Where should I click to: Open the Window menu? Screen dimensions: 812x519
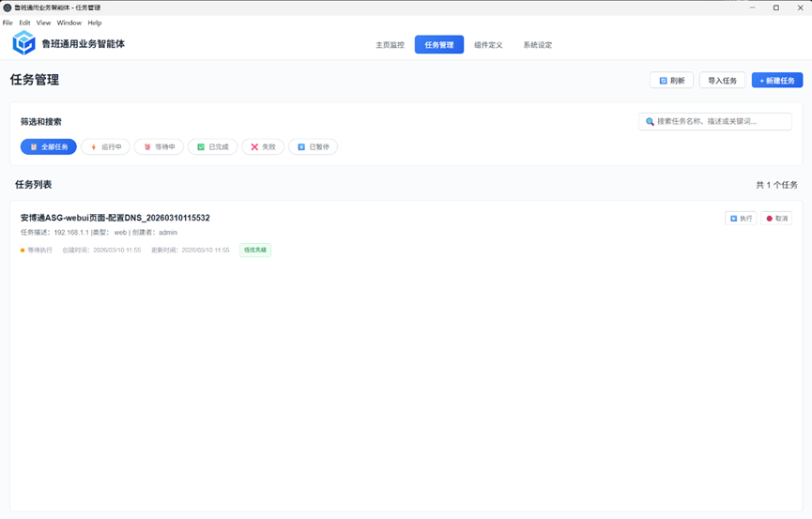(x=69, y=23)
